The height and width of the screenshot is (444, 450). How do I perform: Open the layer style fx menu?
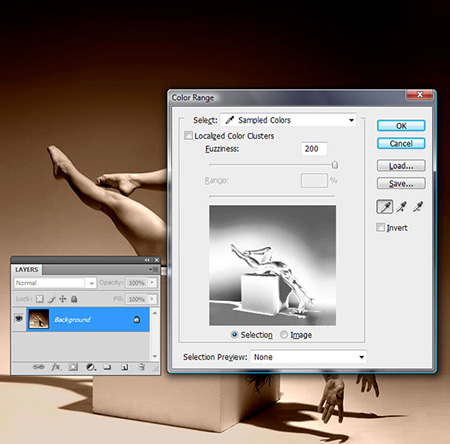click(56, 367)
